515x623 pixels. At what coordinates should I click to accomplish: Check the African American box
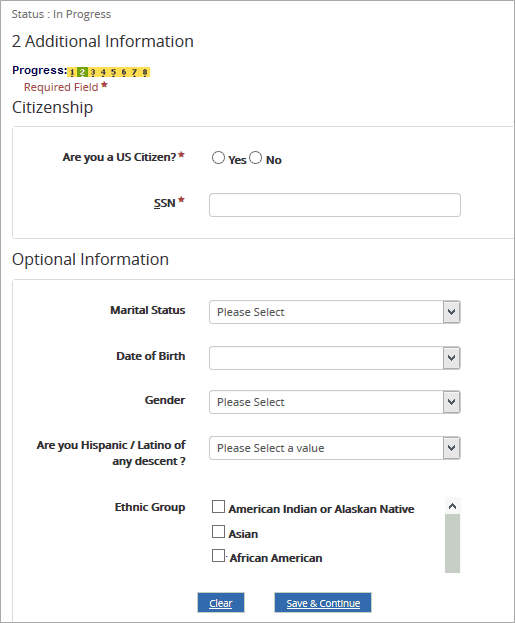point(218,555)
